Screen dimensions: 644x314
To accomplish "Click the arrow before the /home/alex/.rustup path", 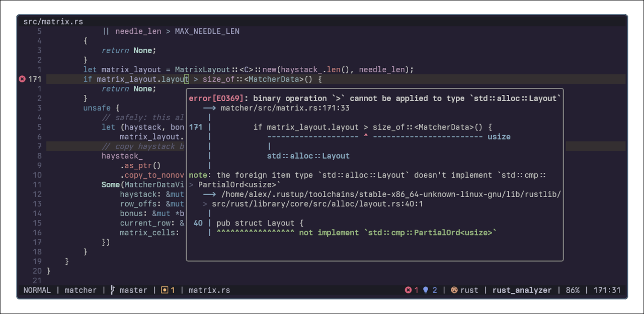I will 209,194.
